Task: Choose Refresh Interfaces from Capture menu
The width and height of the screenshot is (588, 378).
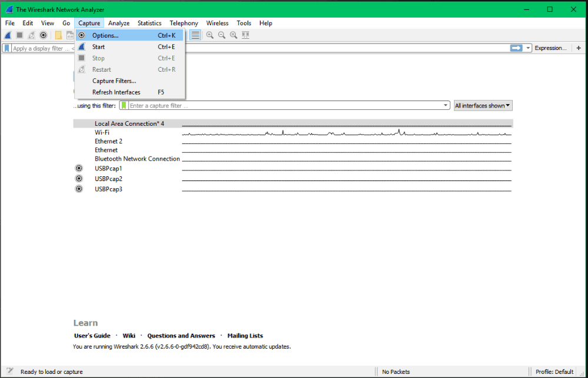Action: 116,92
